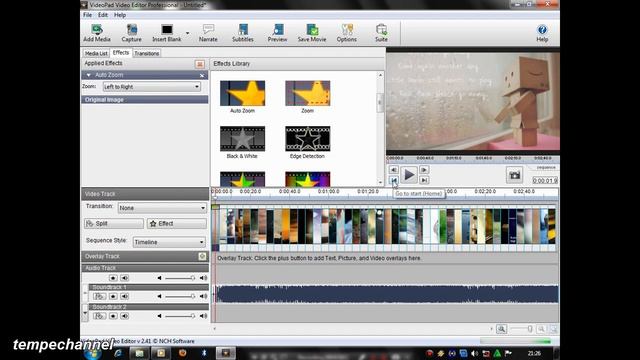This screenshot has height=360, width=640.
Task: Toggle record on Soundtrack 2
Action: 113,316
